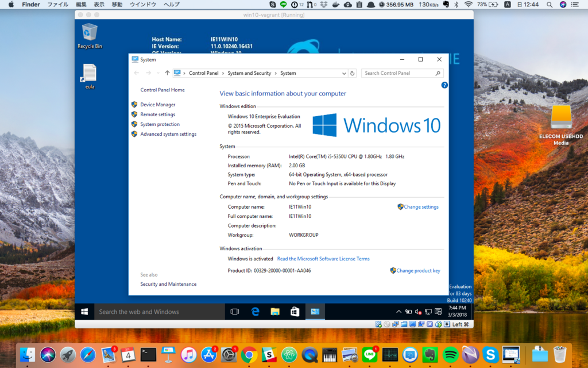
Task: Open the 編集 menu
Action: tap(81, 5)
